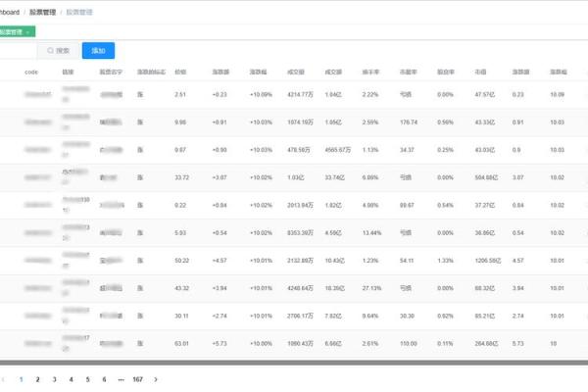Click the 股息率 column header
The width and height of the screenshot is (588, 392).
coord(446,72)
